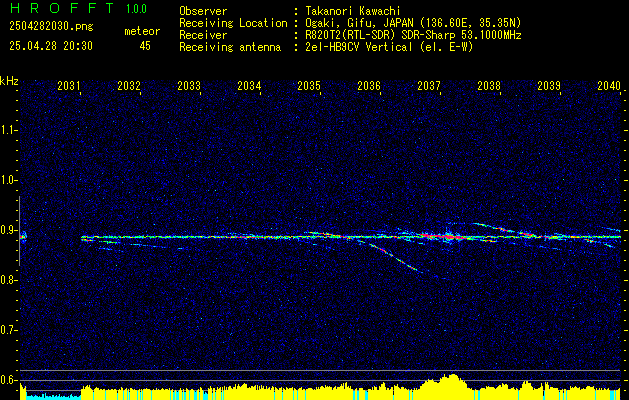Click the cyan low-signal segment in the bottom graph
This screenshot has width=629, height=400.
tap(53, 396)
